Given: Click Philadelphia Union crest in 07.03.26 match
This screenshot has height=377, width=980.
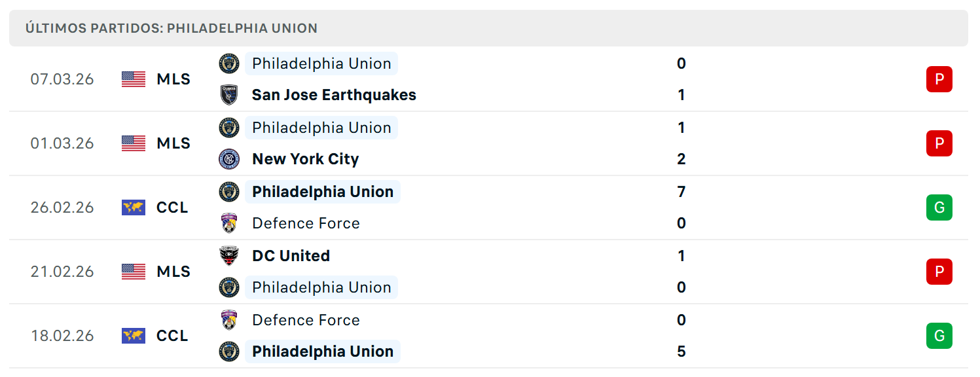Looking at the screenshot, I should click(x=229, y=63).
